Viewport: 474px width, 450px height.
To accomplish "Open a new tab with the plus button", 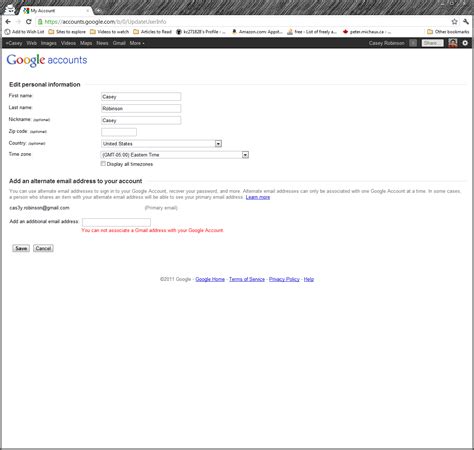I will click(x=99, y=11).
